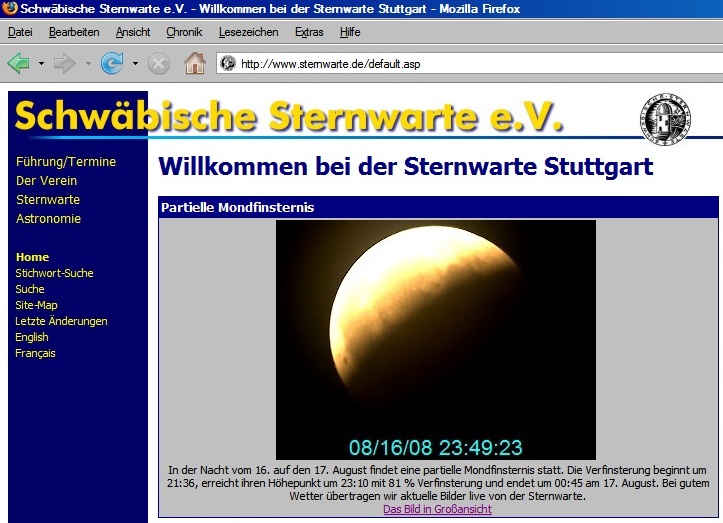
Task: Open the Lesezeichen menu
Action: click(x=249, y=32)
